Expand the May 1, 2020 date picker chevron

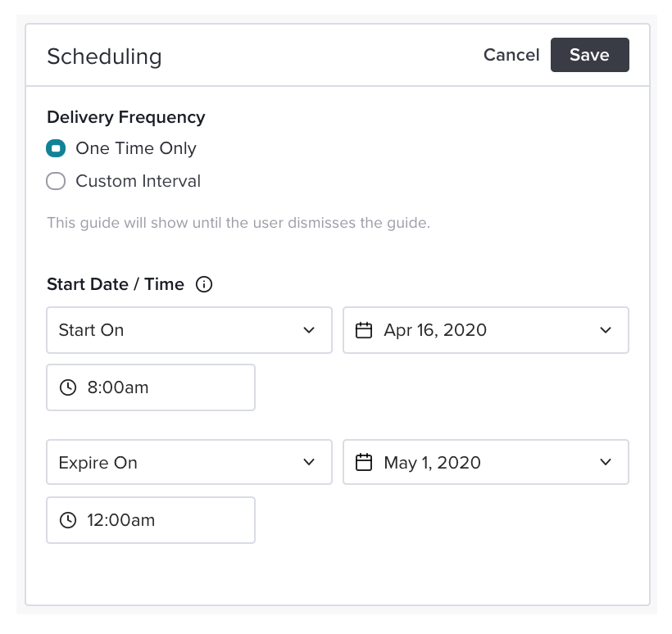(606, 462)
